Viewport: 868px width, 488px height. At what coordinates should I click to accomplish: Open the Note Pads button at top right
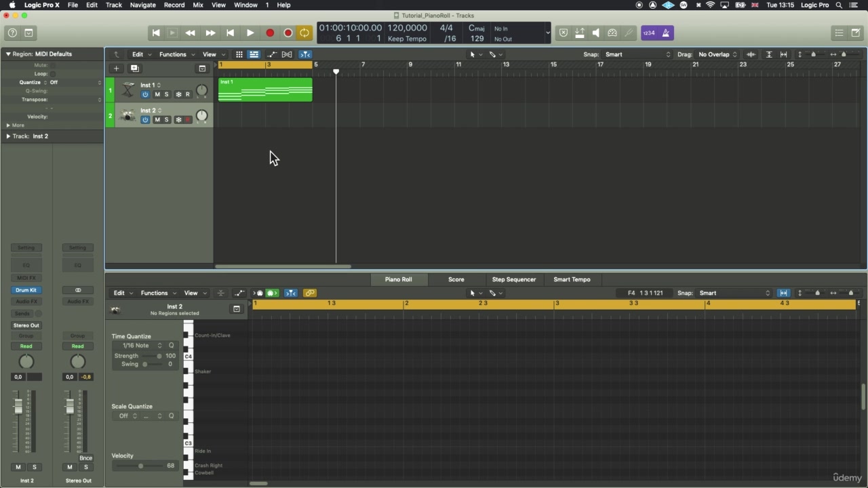pyautogui.click(x=856, y=33)
